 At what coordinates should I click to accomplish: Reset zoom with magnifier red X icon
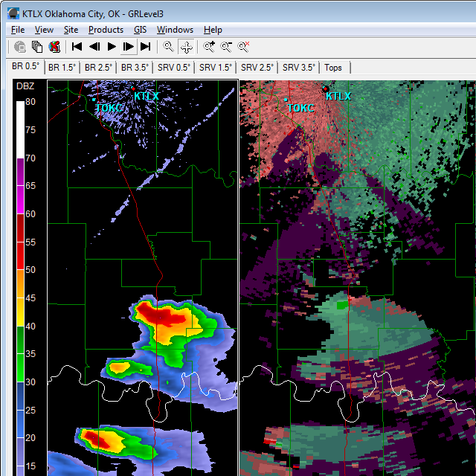[x=243, y=47]
